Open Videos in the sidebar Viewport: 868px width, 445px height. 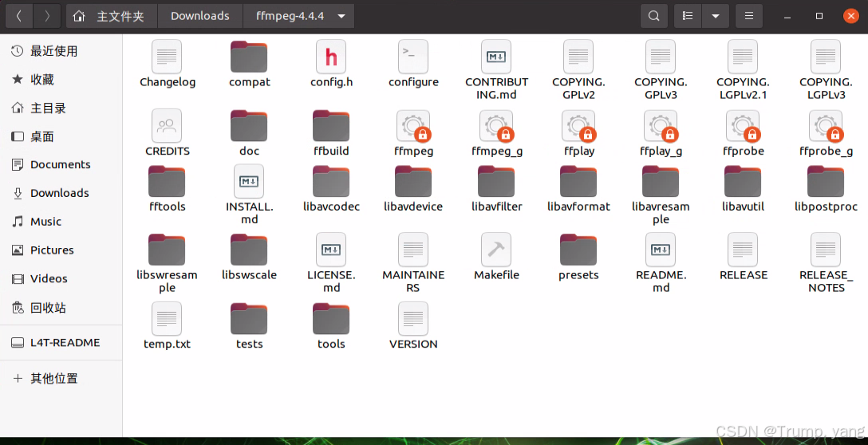click(x=61, y=278)
